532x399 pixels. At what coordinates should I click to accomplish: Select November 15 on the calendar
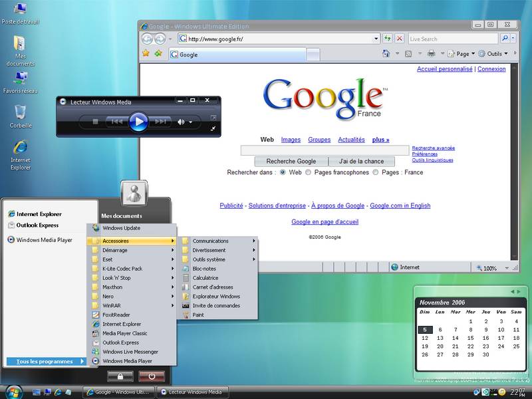click(470, 338)
